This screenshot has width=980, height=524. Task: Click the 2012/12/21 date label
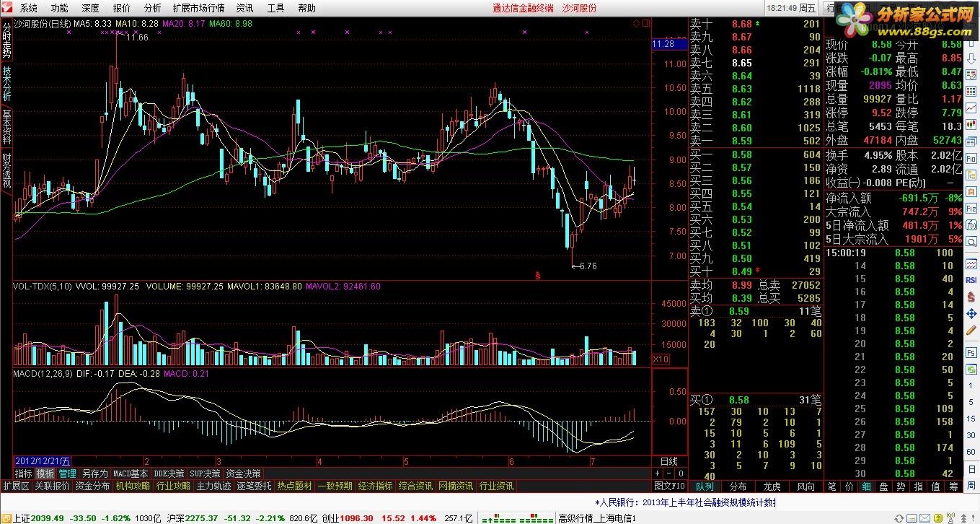(43, 461)
